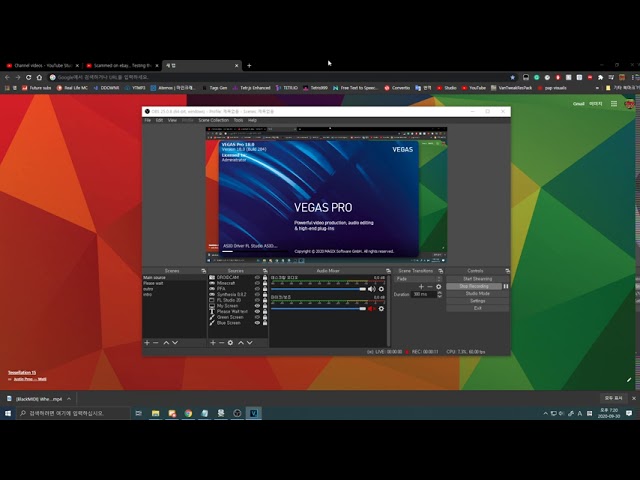Hide the Please Wait text source
Viewport: 640px width, 480px height.
pos(257,311)
